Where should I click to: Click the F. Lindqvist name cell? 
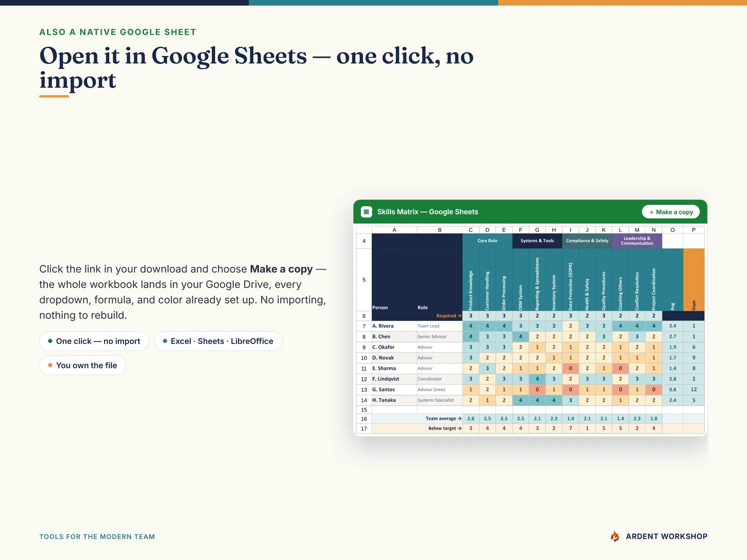(x=395, y=379)
